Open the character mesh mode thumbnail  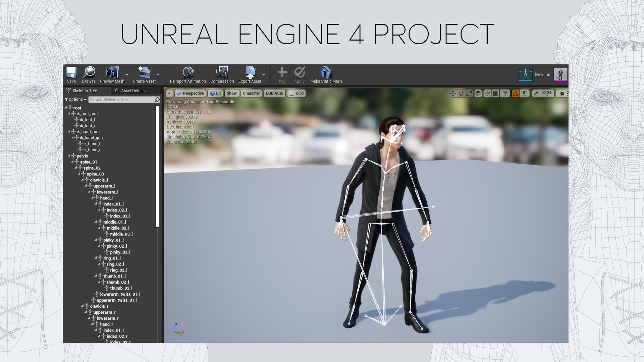tap(560, 75)
